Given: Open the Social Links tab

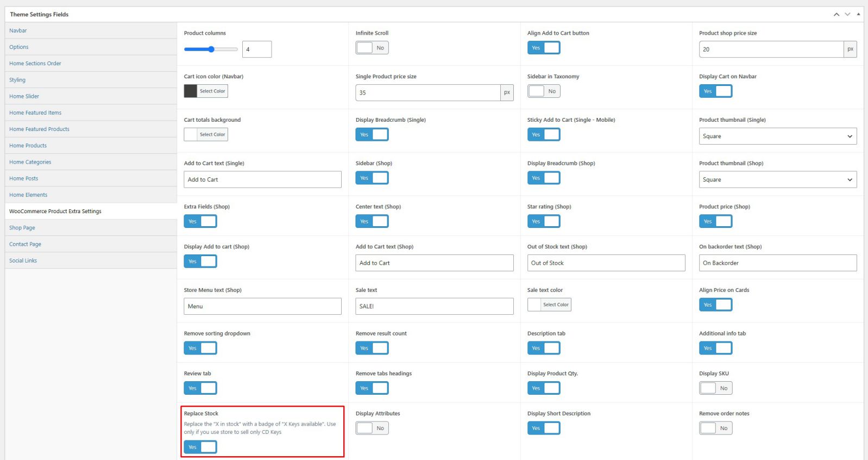Looking at the screenshot, I should pyautogui.click(x=91, y=260).
